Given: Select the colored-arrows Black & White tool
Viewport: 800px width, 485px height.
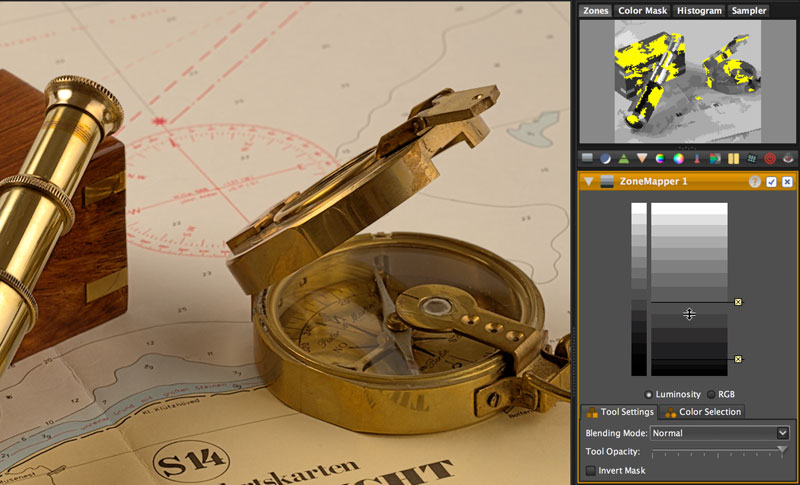Looking at the screenshot, I should pyautogui.click(x=715, y=159).
